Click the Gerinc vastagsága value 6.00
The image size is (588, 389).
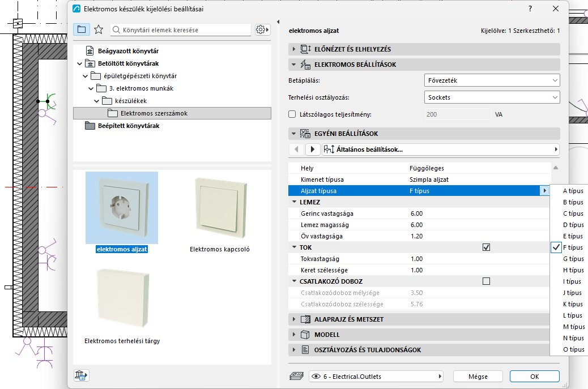416,213
